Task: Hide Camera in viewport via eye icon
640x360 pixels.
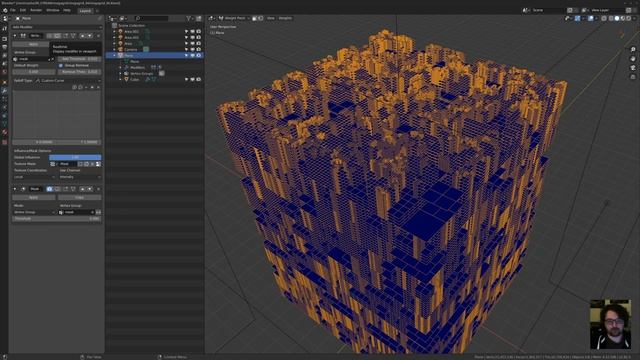Action: pyautogui.click(x=193, y=49)
